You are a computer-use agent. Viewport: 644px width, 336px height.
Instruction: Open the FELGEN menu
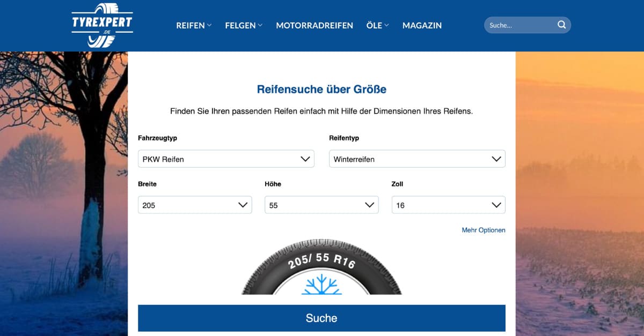coord(244,25)
